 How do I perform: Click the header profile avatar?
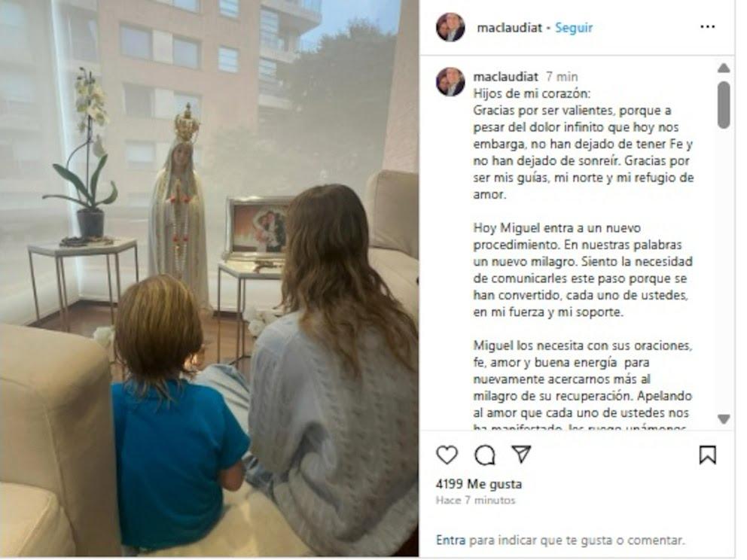point(450,27)
